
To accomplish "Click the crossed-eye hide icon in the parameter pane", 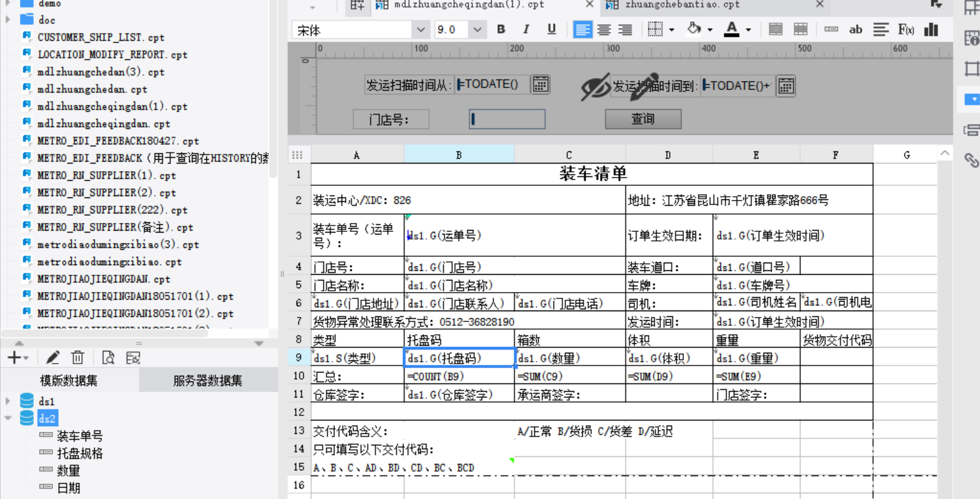I will point(596,86).
